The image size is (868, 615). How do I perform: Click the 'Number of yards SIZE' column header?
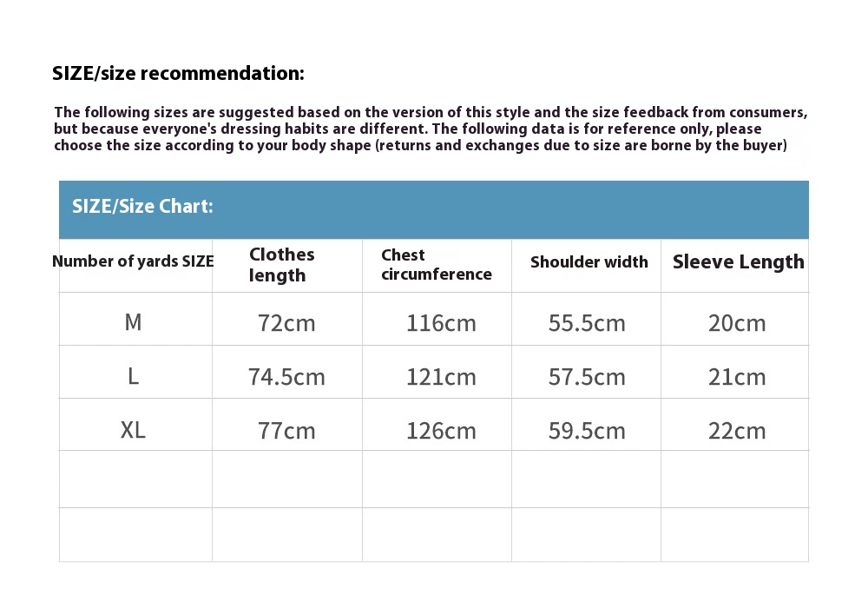133,261
